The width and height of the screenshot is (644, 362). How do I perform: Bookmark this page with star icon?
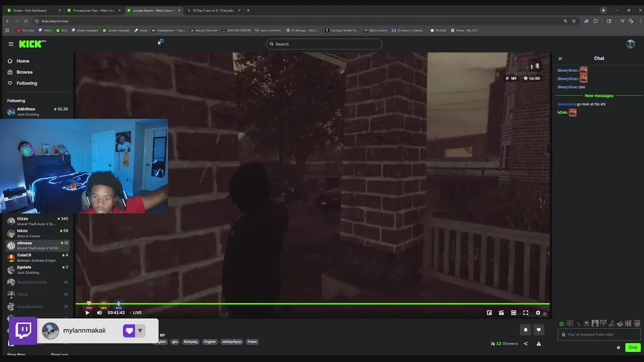574,21
